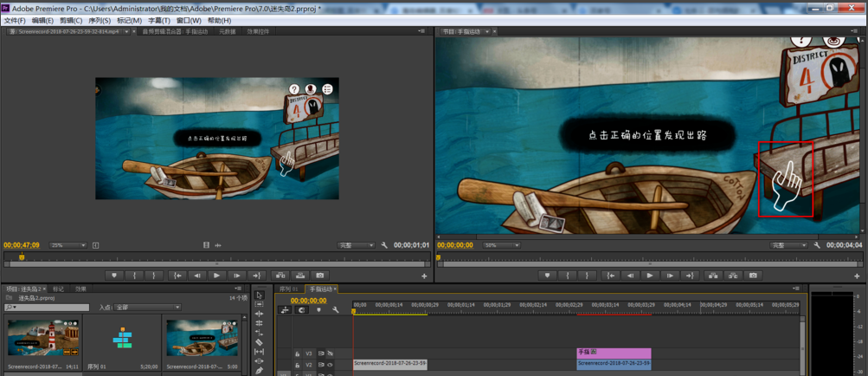Switch to the 序列 01 timeline tab
Screen dimensions: 868x376
click(x=287, y=288)
